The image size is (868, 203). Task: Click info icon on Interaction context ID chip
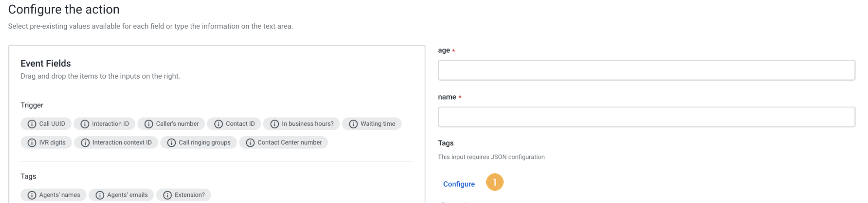[x=85, y=143]
